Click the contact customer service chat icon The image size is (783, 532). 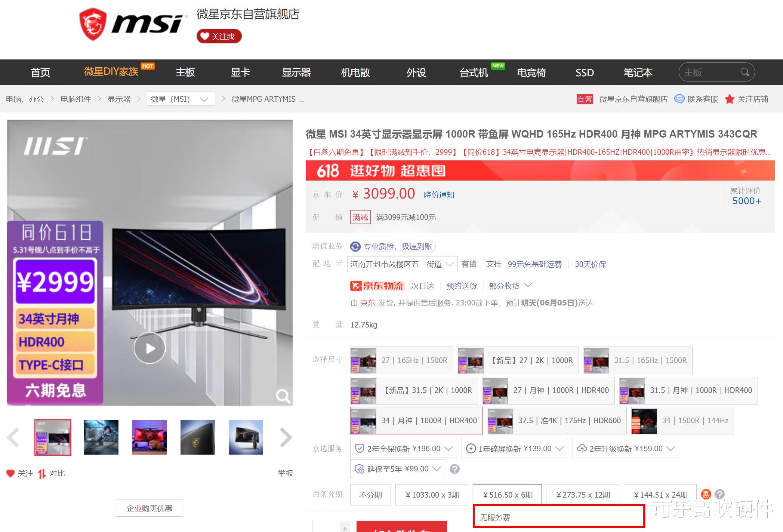coord(679,99)
